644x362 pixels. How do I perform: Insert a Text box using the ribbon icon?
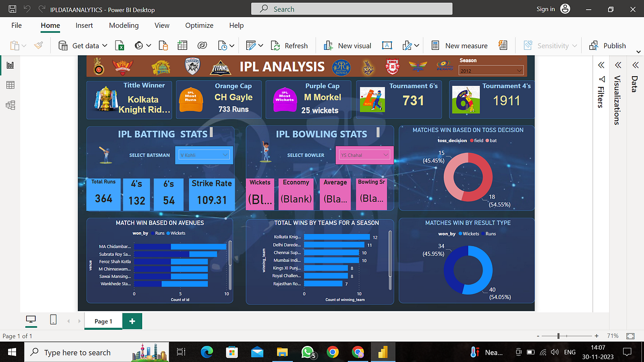tap(386, 46)
